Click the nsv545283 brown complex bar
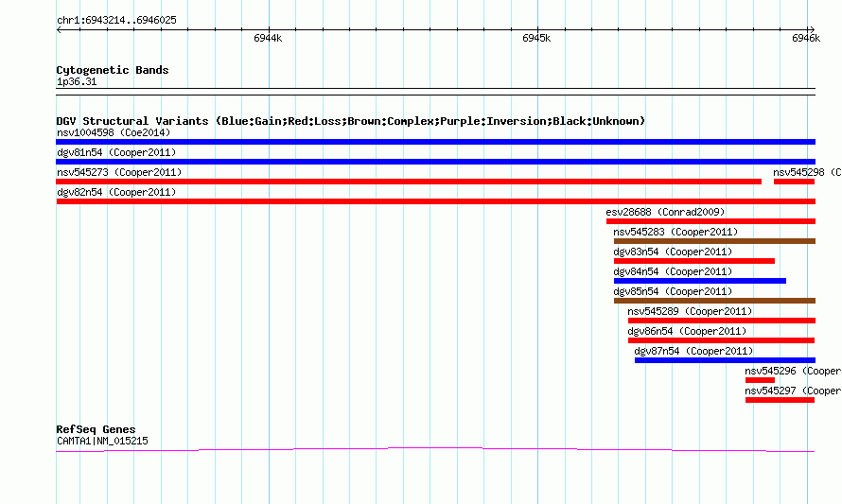Image resolution: width=842 pixels, height=504 pixels. 714,241
